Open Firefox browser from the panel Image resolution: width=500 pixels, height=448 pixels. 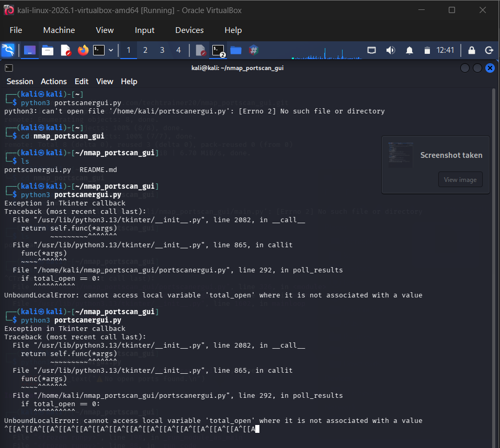83,50
